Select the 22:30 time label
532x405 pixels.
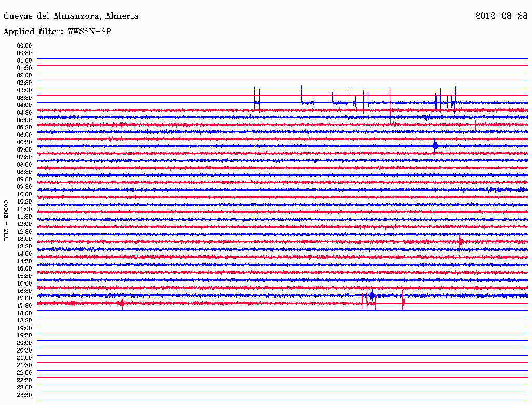(24, 381)
